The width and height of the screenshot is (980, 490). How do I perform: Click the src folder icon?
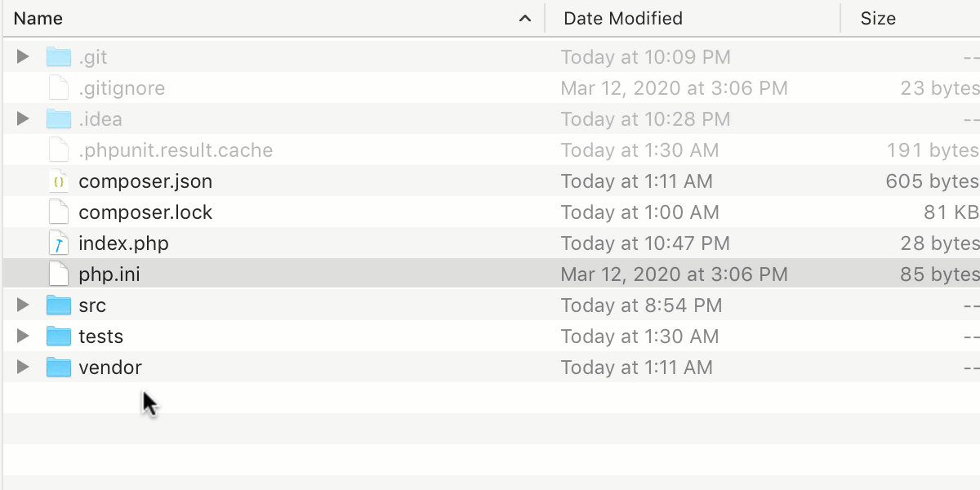point(59,305)
